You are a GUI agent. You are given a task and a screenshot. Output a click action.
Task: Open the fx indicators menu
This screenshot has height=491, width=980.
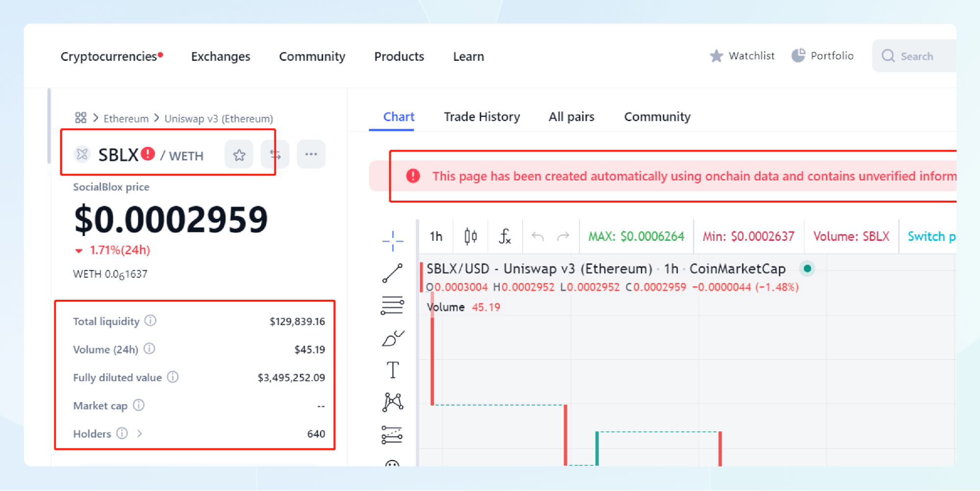click(505, 236)
